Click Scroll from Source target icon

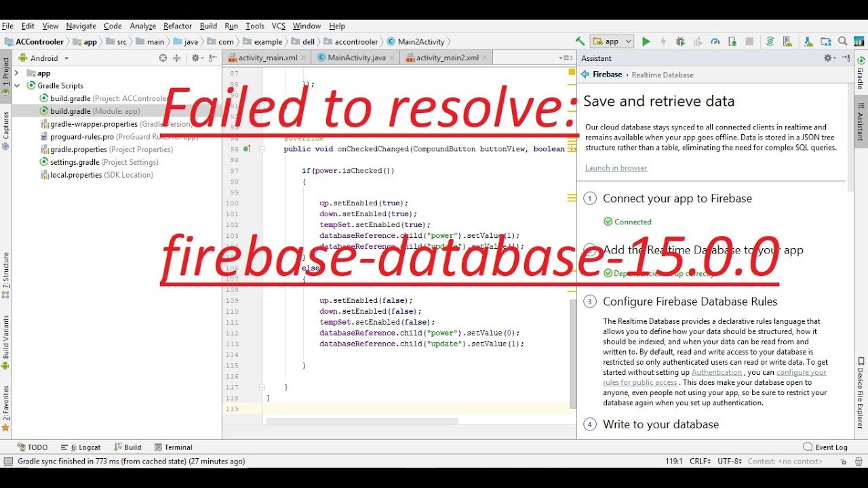[163, 58]
